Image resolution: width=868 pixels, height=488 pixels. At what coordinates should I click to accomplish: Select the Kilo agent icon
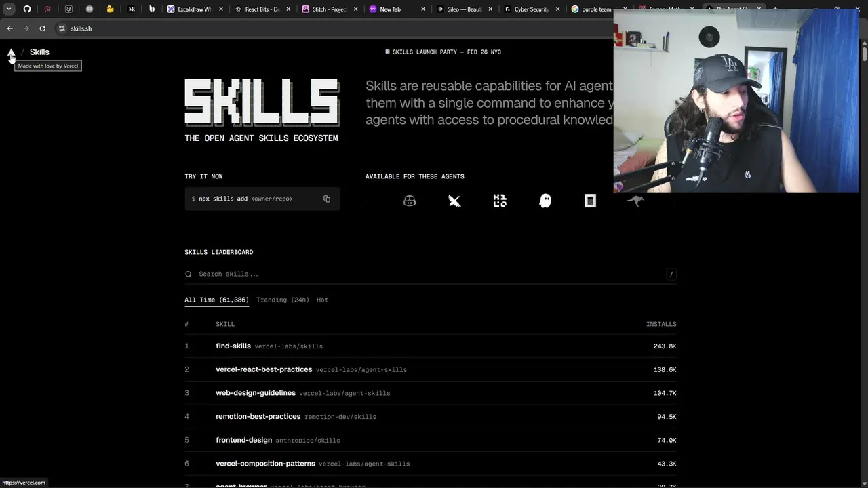click(x=500, y=201)
